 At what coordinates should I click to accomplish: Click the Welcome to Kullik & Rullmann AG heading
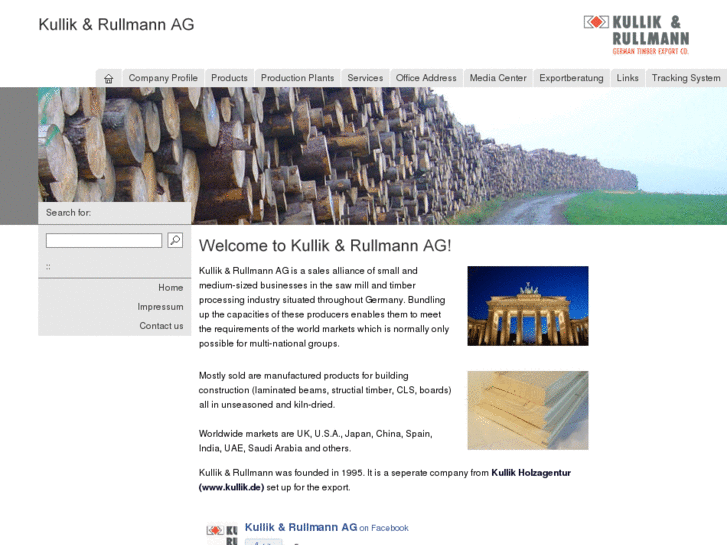tap(325, 245)
